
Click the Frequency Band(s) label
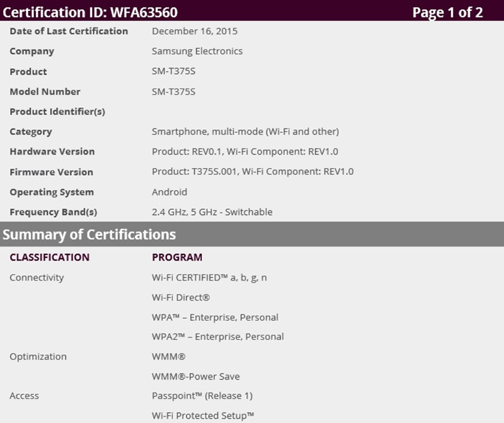pos(54,212)
